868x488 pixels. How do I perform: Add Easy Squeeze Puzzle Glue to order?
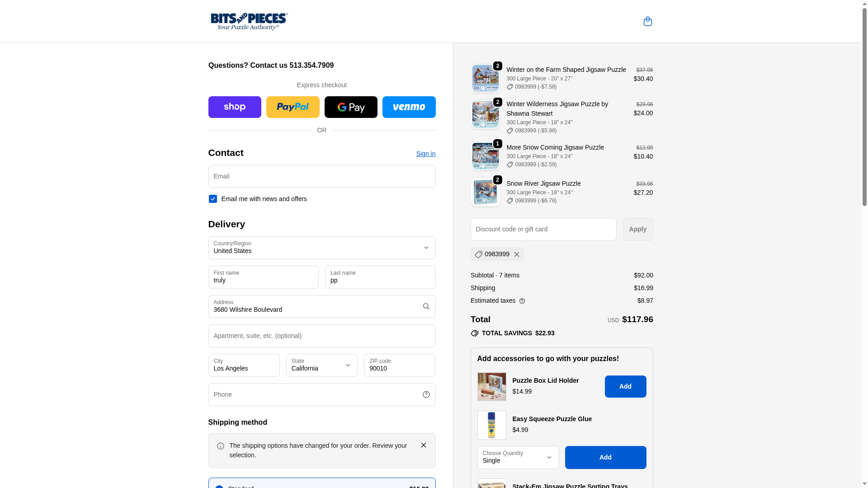click(605, 457)
